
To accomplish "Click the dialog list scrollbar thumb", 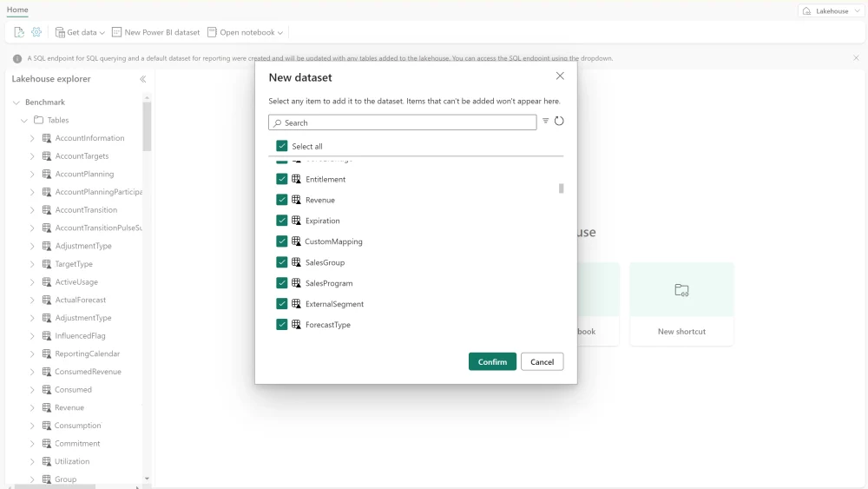I will [561, 188].
